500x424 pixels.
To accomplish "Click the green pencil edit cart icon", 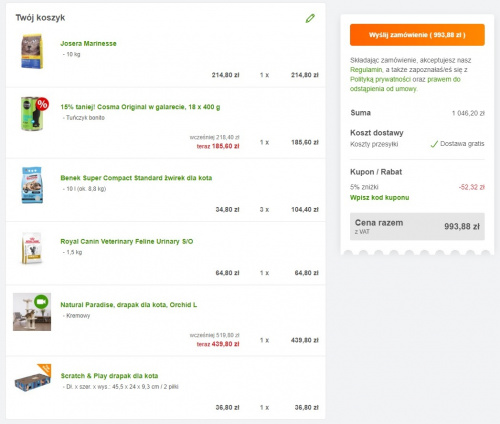I will pyautogui.click(x=310, y=18).
